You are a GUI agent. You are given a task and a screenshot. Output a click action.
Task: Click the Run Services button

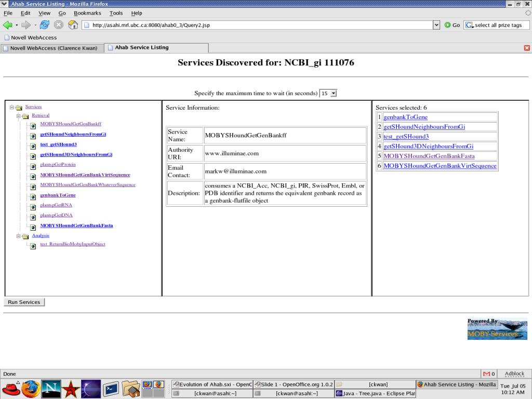coord(24,302)
